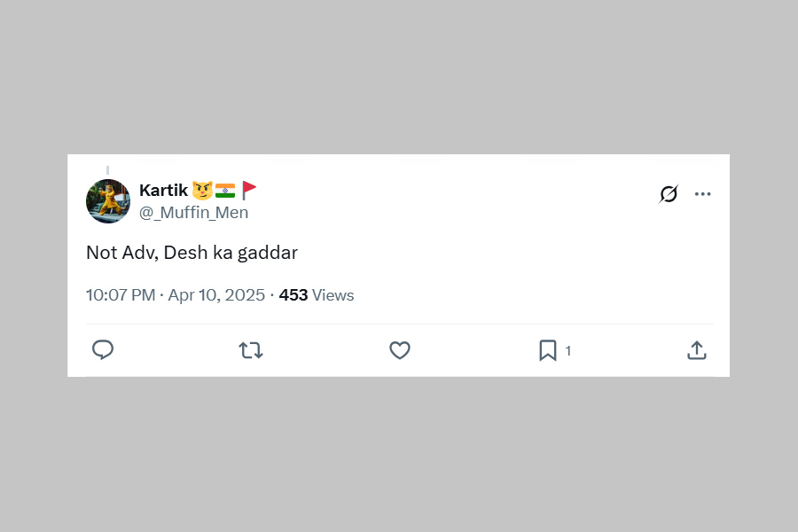798x532 pixels.
Task: Repost this tweet using the arrows icon
Action: point(251,350)
